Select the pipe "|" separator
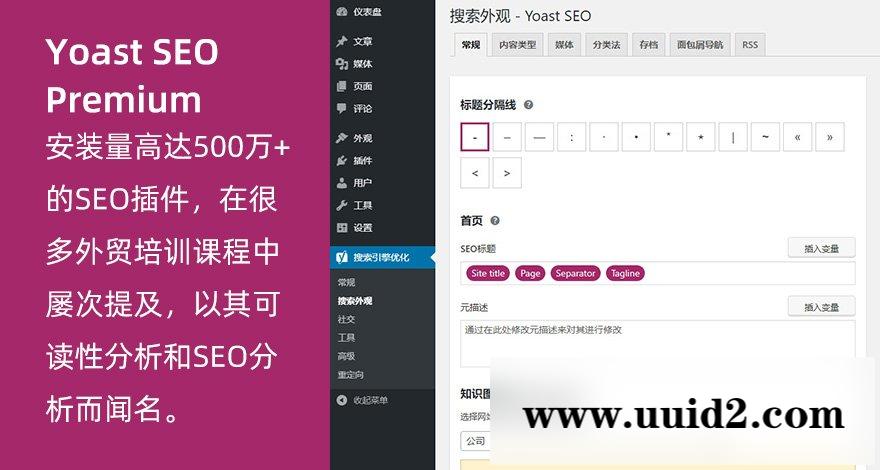 733,137
